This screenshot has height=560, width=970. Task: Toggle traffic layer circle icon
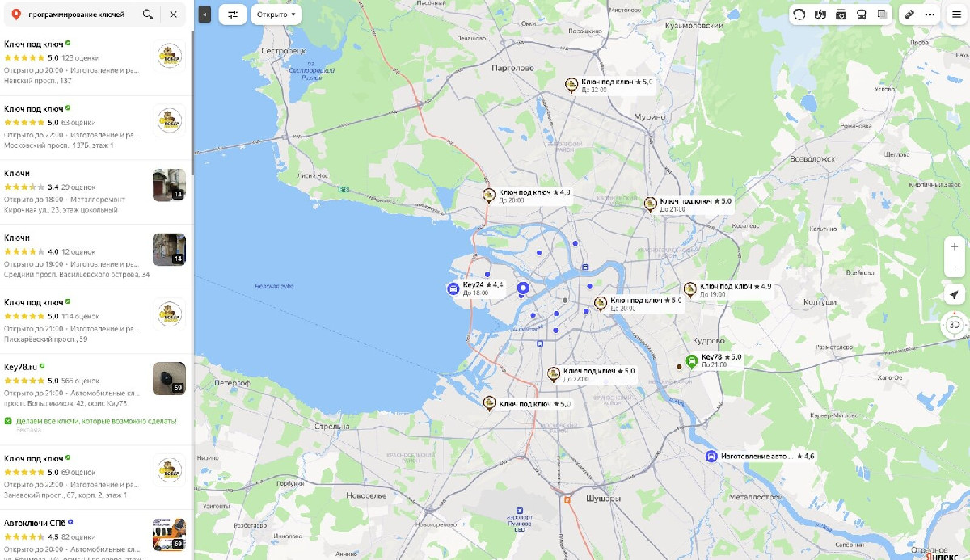coord(799,15)
